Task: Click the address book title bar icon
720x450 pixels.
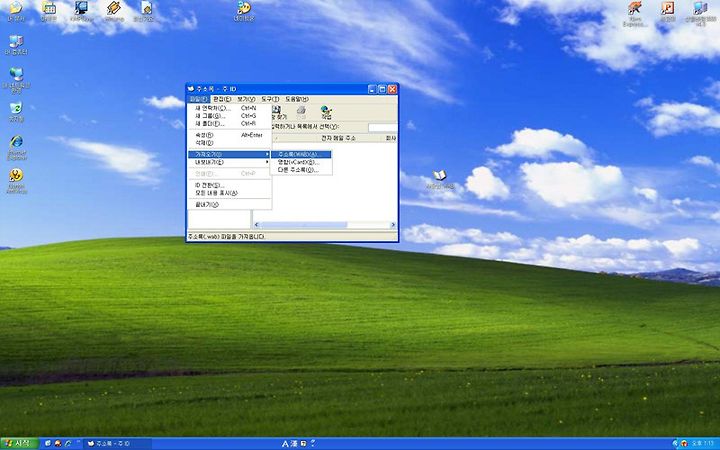Action: coord(191,89)
